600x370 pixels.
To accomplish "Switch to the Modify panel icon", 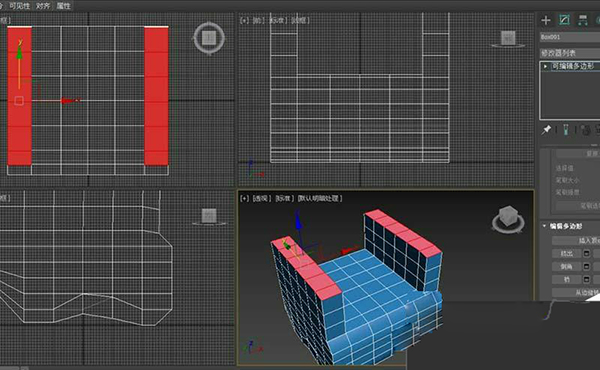I will pyautogui.click(x=564, y=20).
